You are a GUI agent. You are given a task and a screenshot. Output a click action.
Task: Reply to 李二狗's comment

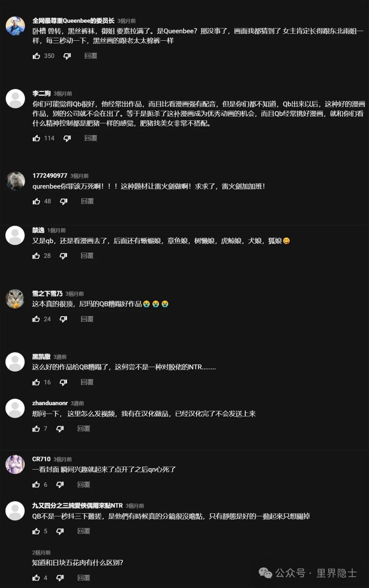pos(91,138)
